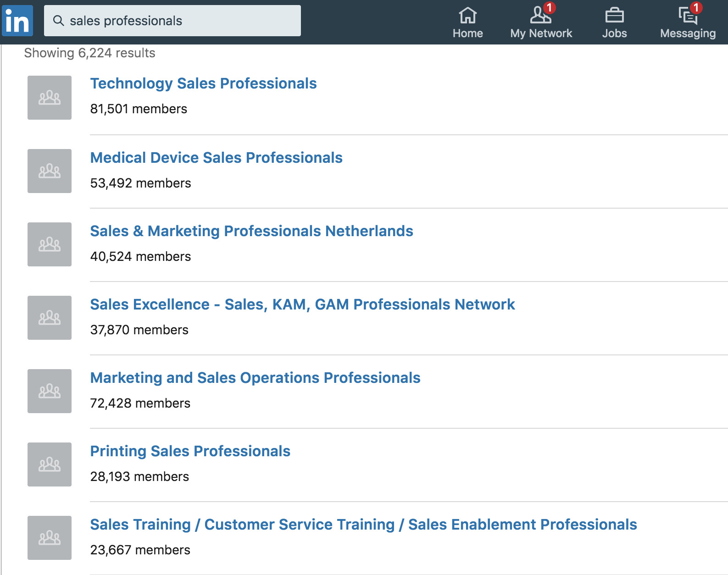Select the '53,492 members' text
Image resolution: width=728 pixels, height=575 pixels.
click(140, 183)
